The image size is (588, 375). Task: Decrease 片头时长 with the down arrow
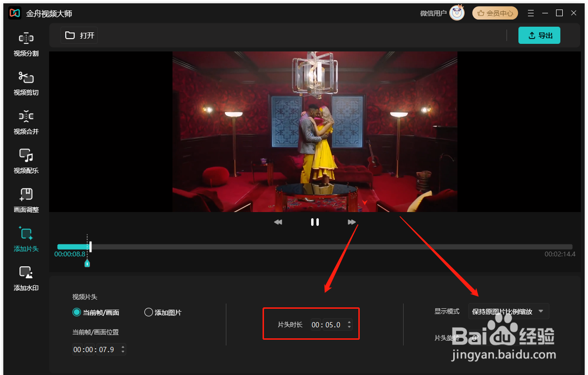pyautogui.click(x=349, y=327)
